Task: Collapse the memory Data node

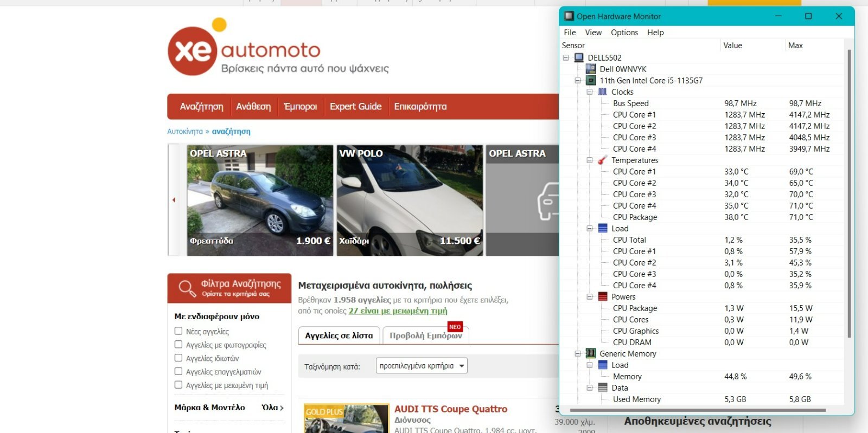Action: [x=590, y=387]
